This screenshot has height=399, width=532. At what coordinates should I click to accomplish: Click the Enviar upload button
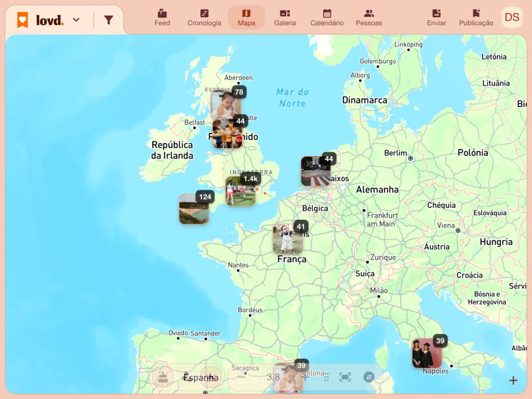436,18
